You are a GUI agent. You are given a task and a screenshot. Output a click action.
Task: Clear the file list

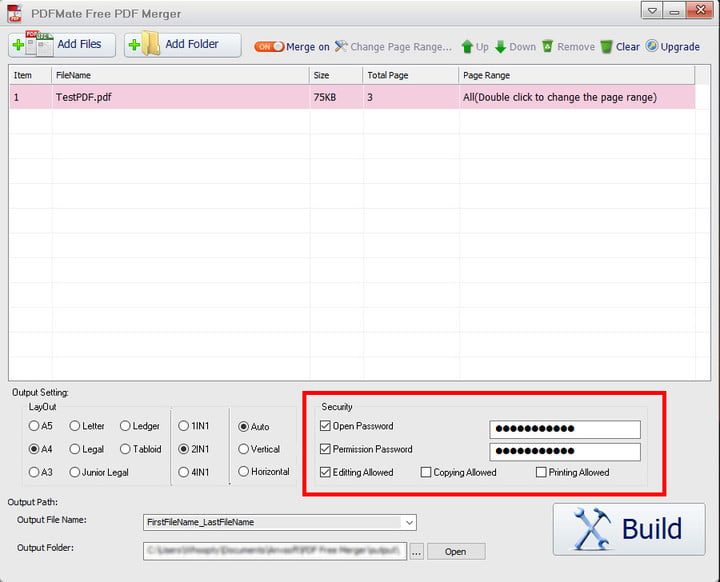tap(619, 47)
